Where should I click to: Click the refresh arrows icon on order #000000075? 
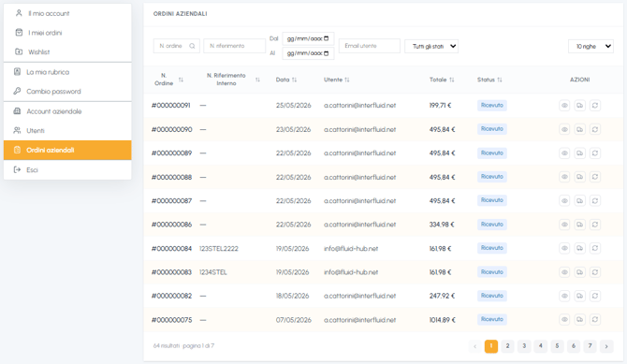595,320
